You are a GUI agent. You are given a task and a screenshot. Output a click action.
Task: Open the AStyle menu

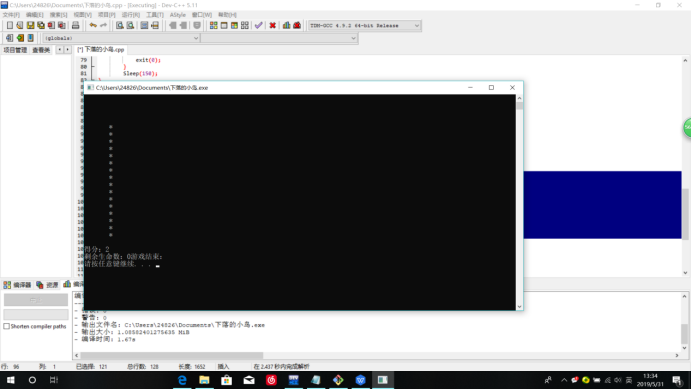tap(178, 15)
